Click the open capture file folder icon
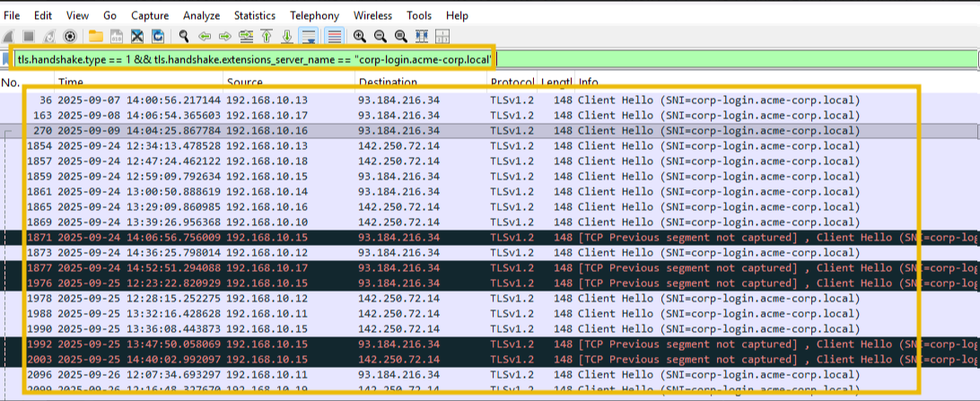This screenshot has width=980, height=401. pyautogui.click(x=95, y=37)
